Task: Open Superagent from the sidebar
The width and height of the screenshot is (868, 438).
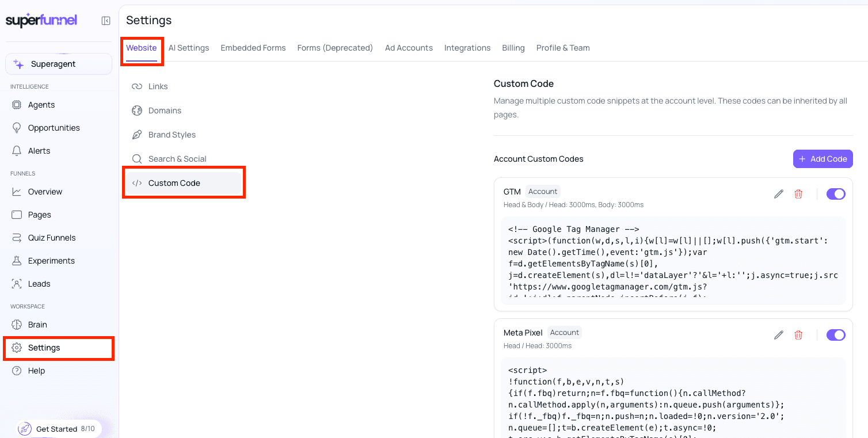Action: point(59,64)
